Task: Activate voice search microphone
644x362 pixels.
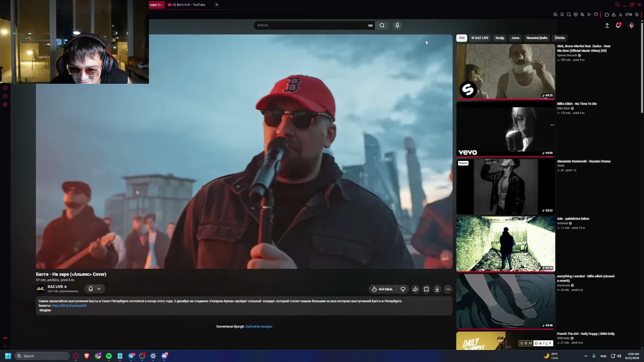Action: coord(397,25)
